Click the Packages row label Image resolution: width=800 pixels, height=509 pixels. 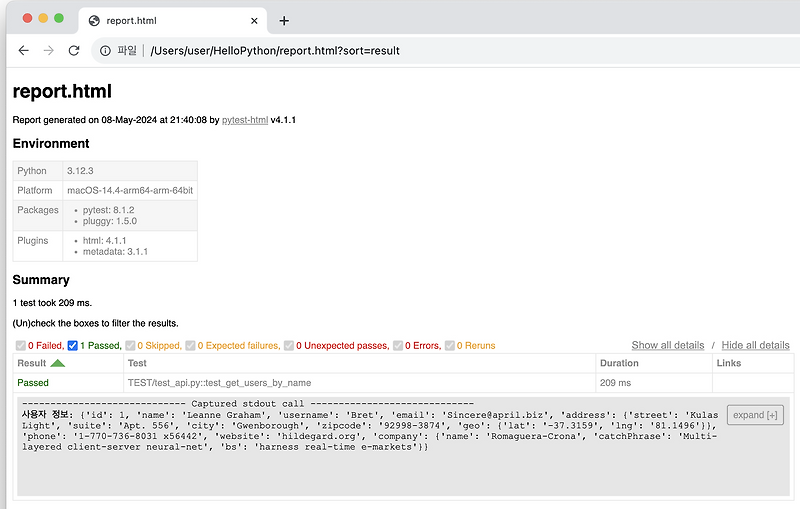[38, 210]
